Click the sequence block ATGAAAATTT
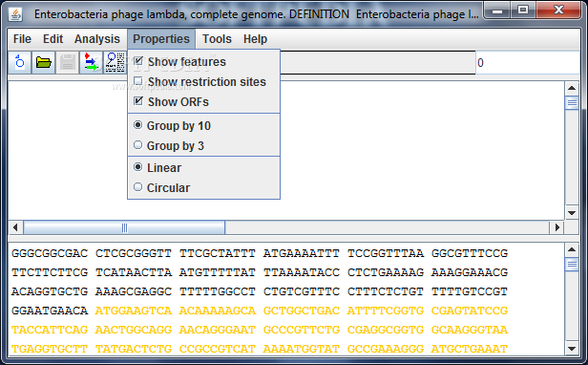The height and width of the screenshot is (365, 588). pos(302,253)
